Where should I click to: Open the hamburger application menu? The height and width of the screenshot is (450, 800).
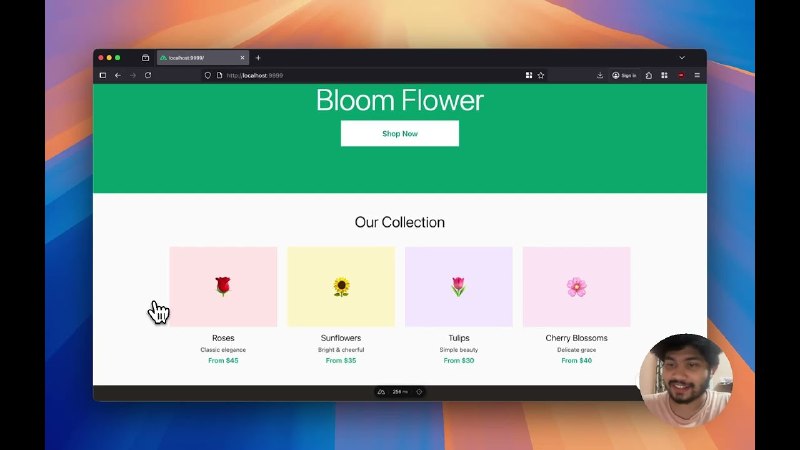pos(697,75)
